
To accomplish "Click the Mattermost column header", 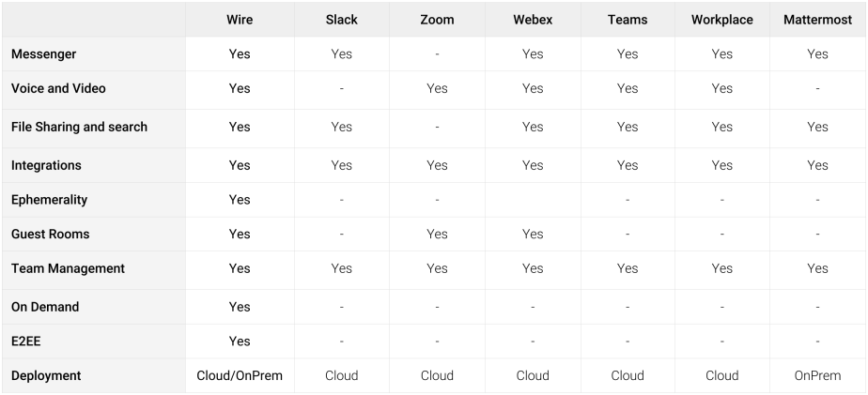I will [817, 20].
